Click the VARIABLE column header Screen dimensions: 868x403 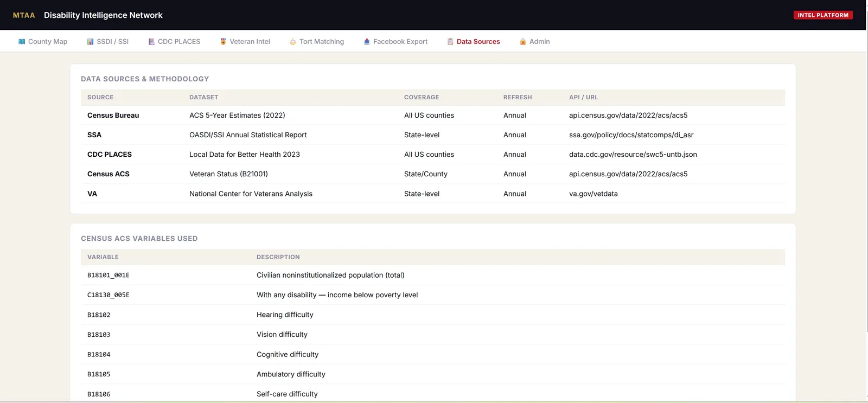[x=103, y=257]
